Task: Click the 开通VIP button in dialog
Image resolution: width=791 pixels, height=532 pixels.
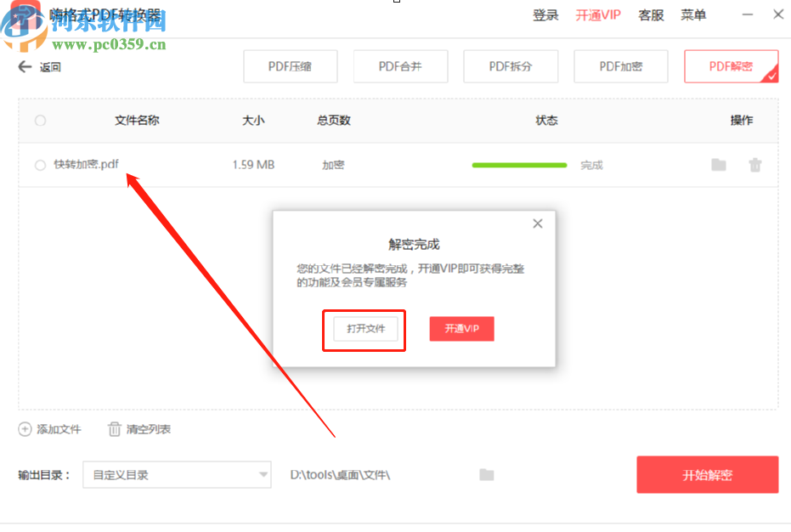Action: coord(461,329)
